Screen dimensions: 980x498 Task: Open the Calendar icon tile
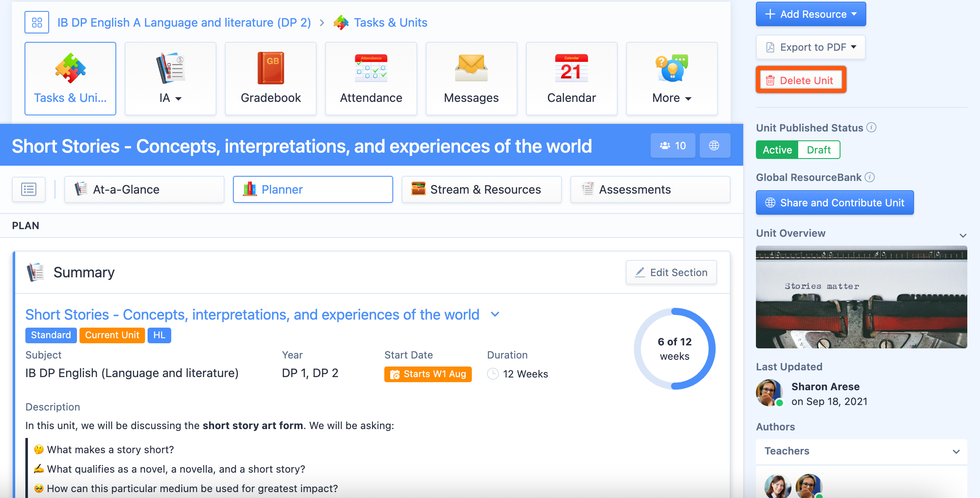tap(571, 78)
